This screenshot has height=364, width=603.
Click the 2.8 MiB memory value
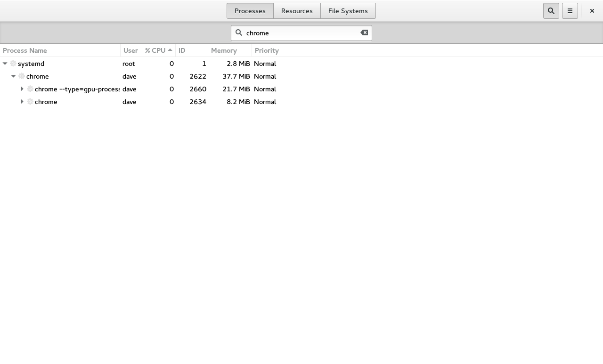click(238, 63)
